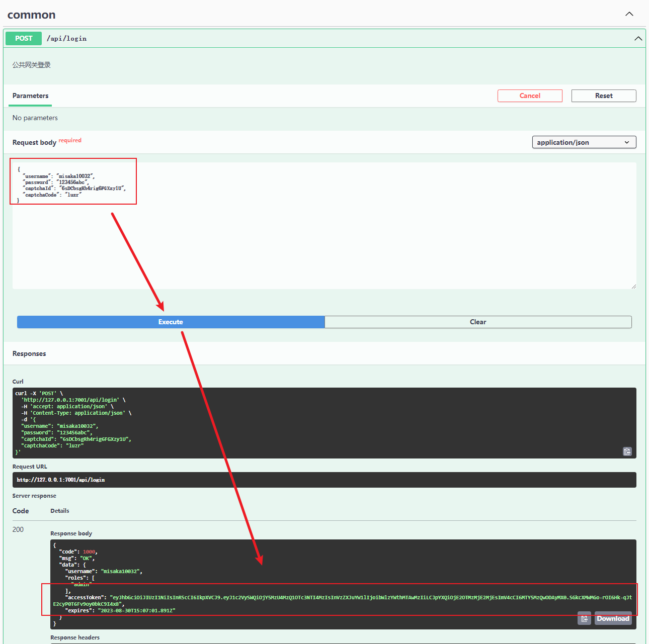Collapse the common section header
649x644 pixels.
pyautogui.click(x=629, y=14)
